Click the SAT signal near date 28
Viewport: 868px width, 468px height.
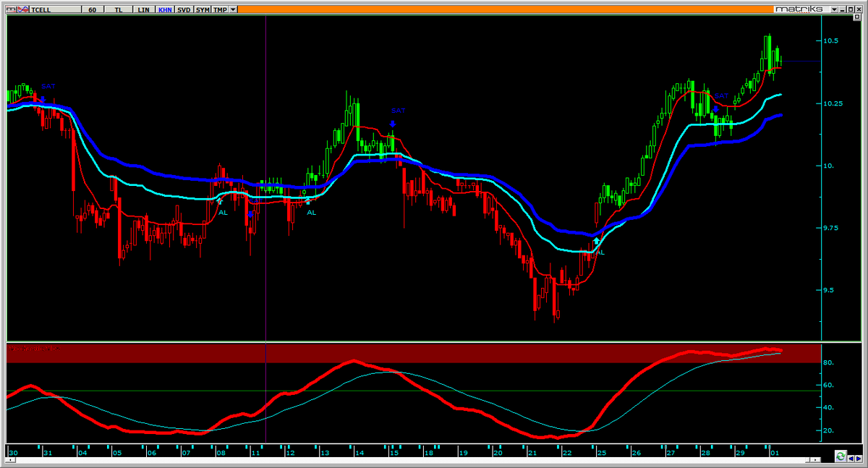(x=722, y=96)
